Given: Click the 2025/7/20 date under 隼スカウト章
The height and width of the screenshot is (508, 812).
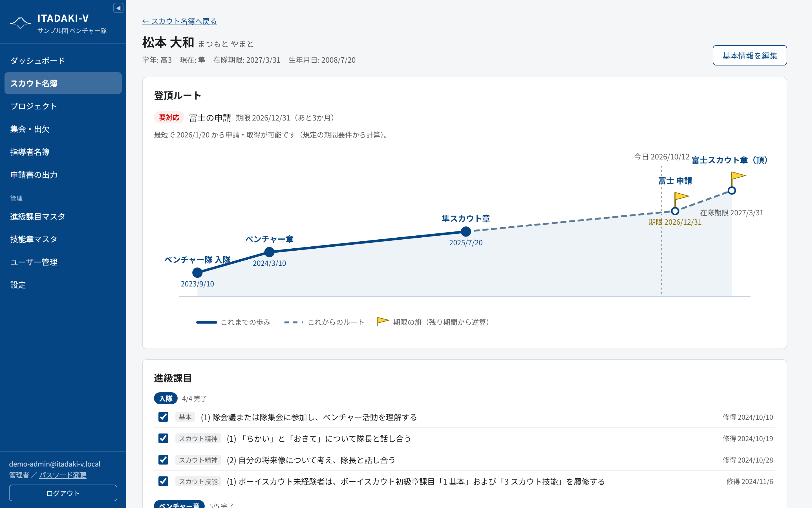Looking at the screenshot, I should point(466,243).
